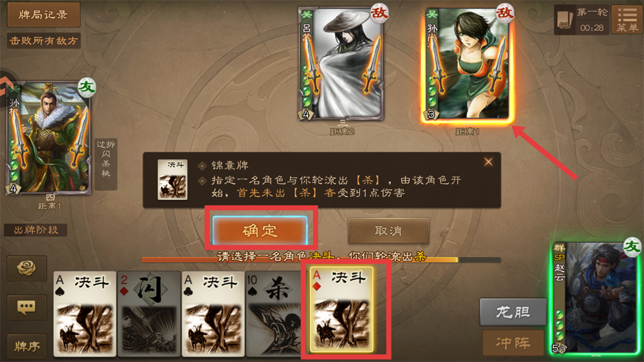
Task: Click the 决斗 card thumbnail in tooltip
Action: pos(173,180)
